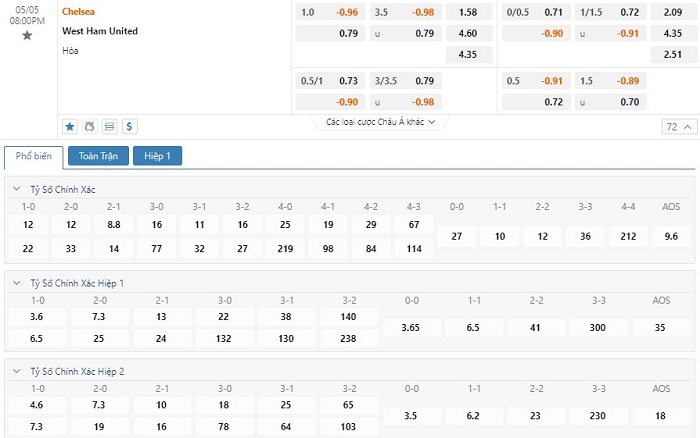
Task: Click the medal icon in match toolbar
Action: tap(90, 127)
